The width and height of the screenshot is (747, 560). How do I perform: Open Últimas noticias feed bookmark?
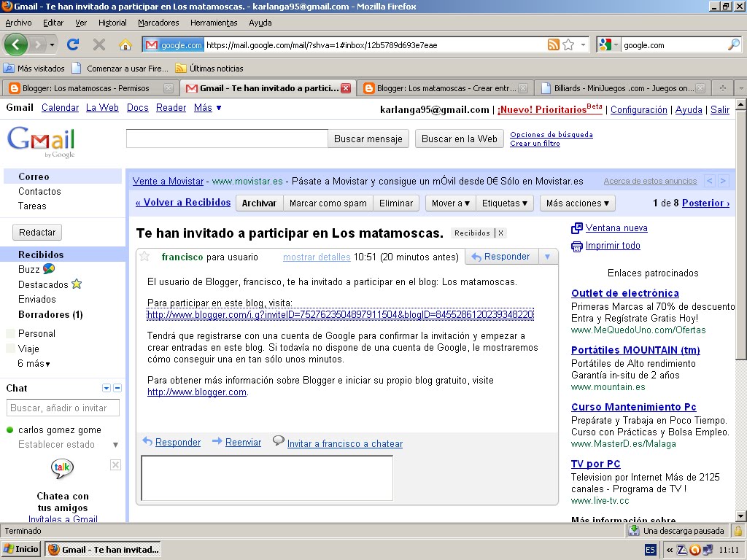tap(209, 69)
